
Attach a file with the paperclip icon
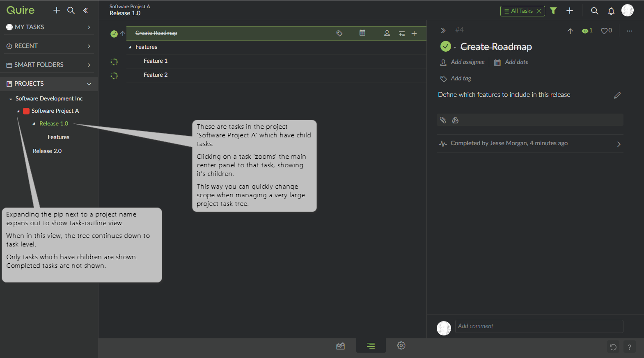pos(443,120)
